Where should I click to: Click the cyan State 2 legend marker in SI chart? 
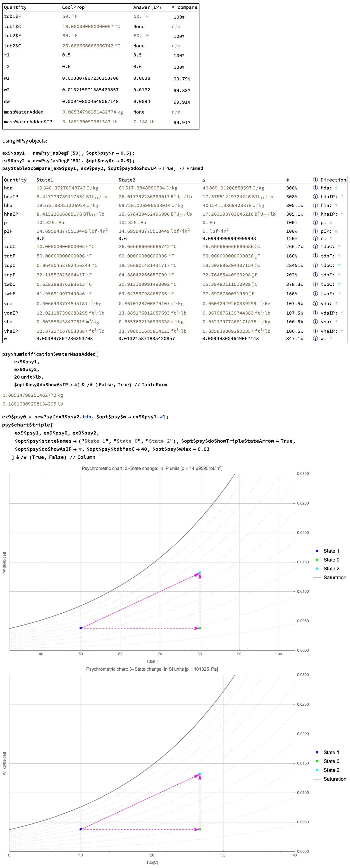[317, 770]
